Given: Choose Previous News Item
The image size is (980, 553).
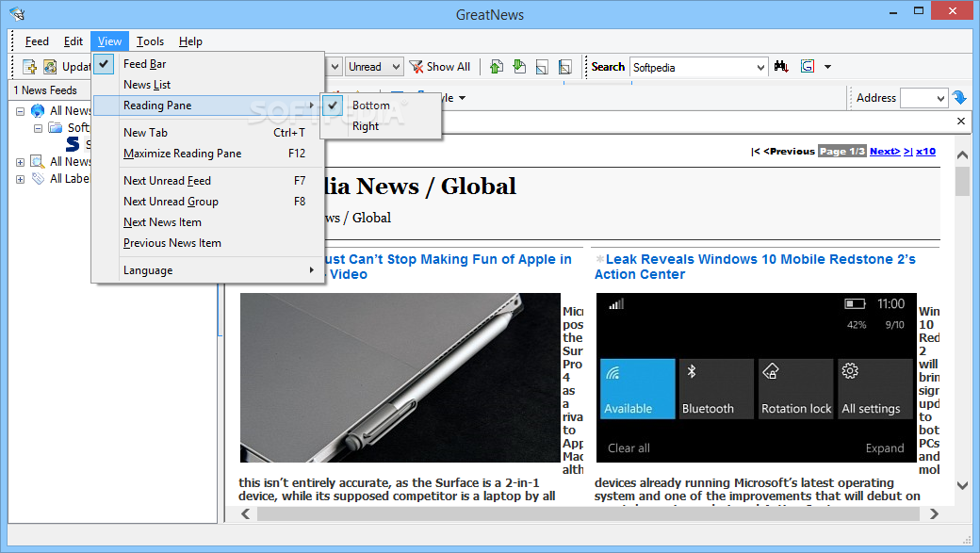Looking at the screenshot, I should pos(209,242).
